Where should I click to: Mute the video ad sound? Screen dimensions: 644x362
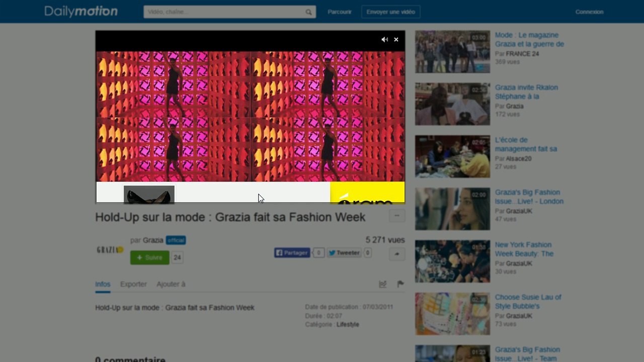(x=384, y=39)
